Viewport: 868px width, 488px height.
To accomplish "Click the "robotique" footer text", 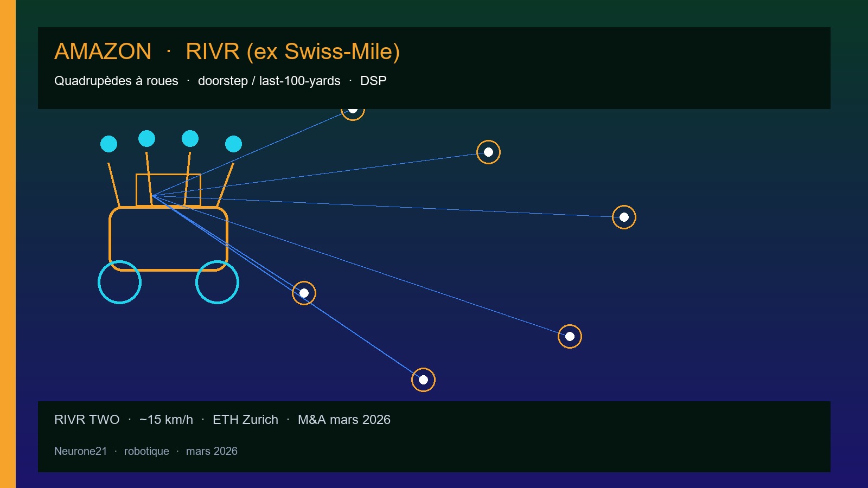I will [x=146, y=451].
